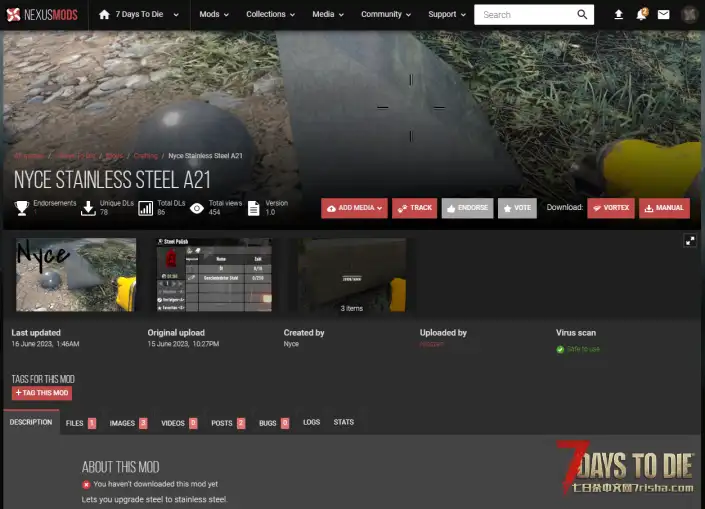Open the Collections menu
Screen dimensions: 705x509
[x=270, y=14]
